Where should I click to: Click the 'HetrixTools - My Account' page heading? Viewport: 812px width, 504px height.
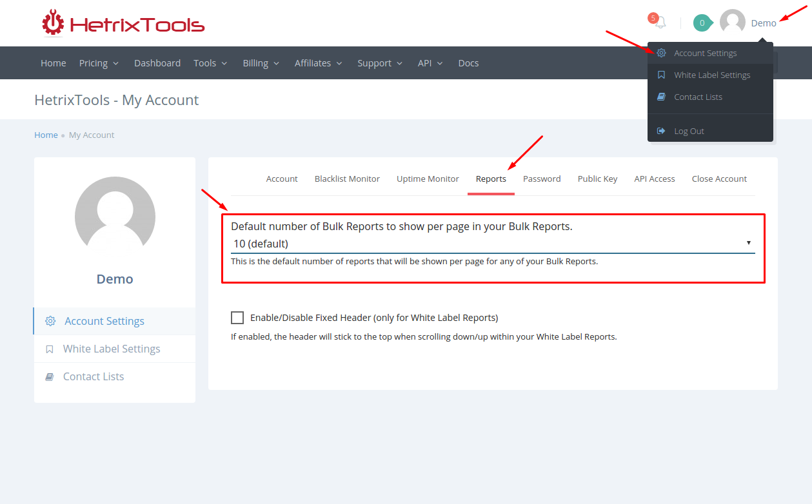click(117, 100)
